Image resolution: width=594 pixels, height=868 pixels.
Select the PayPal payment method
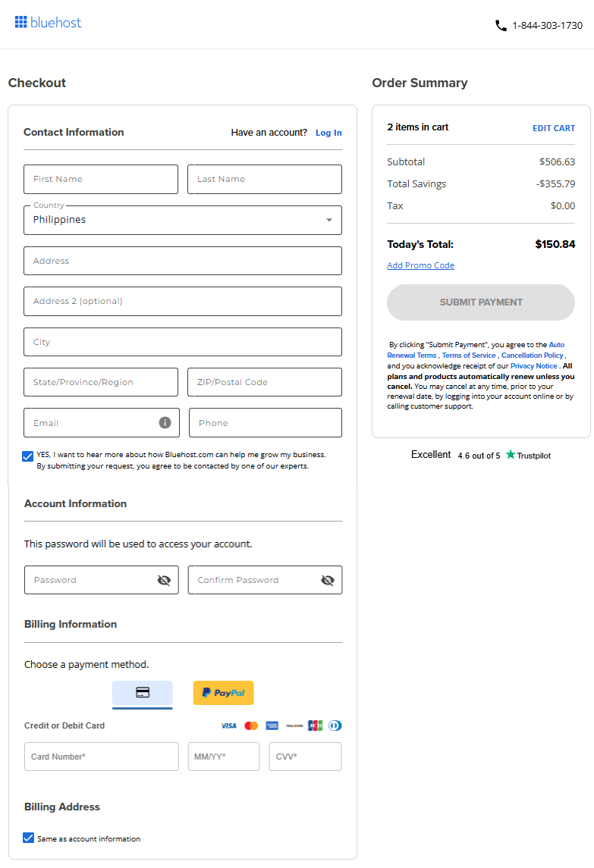point(223,693)
